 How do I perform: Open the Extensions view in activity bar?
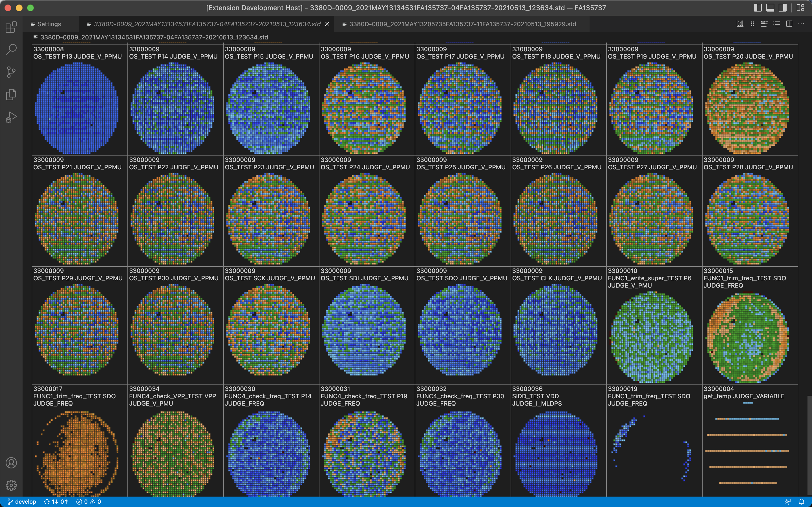(x=11, y=27)
